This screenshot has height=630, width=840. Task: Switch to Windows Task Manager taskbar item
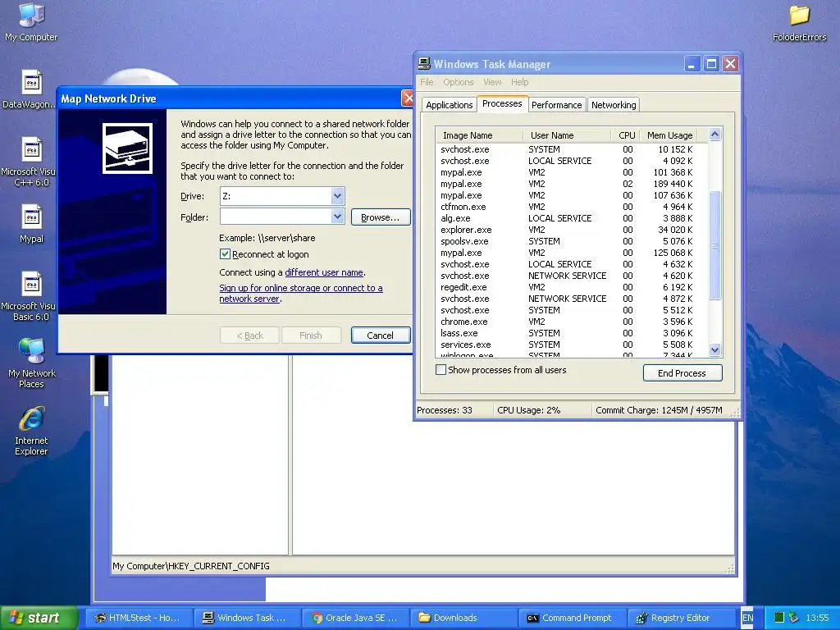point(246,618)
